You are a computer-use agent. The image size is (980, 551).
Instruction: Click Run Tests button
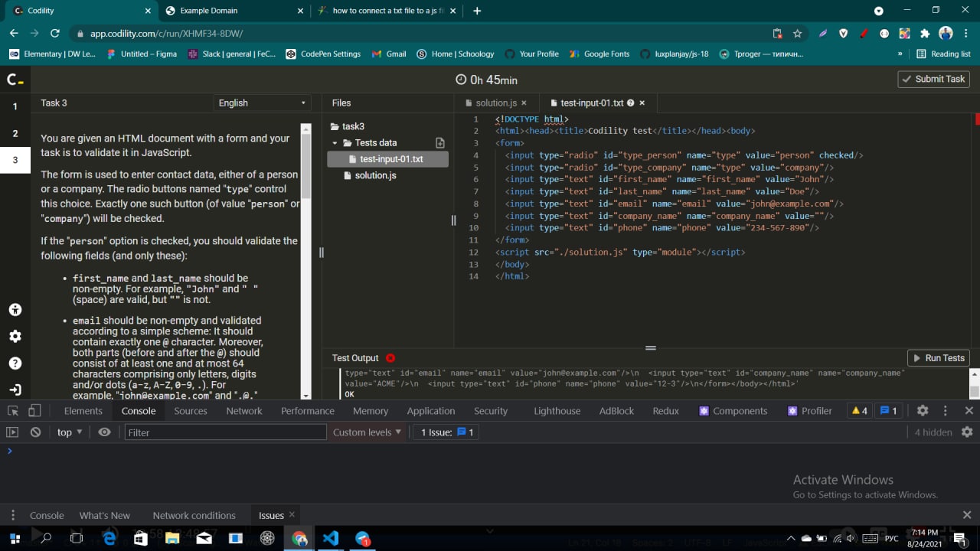pyautogui.click(x=938, y=358)
